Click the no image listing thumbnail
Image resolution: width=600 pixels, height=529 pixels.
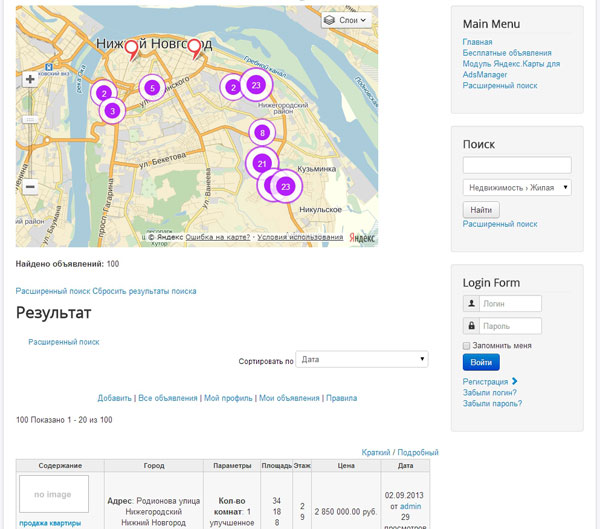[54, 494]
